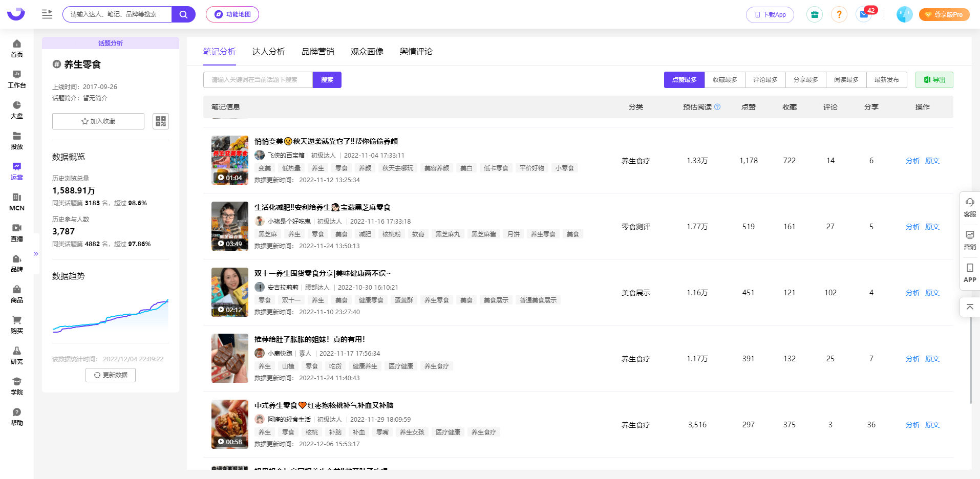Click the magnifier search icon button

183,14
